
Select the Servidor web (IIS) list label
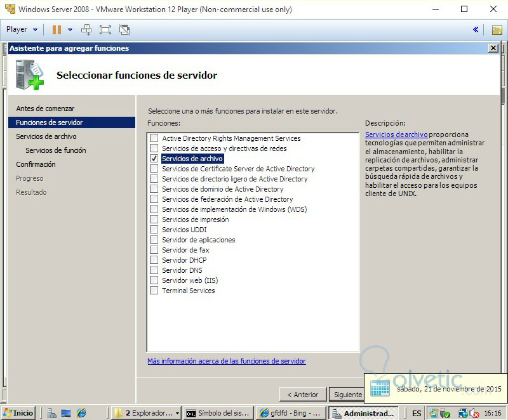[190, 280]
